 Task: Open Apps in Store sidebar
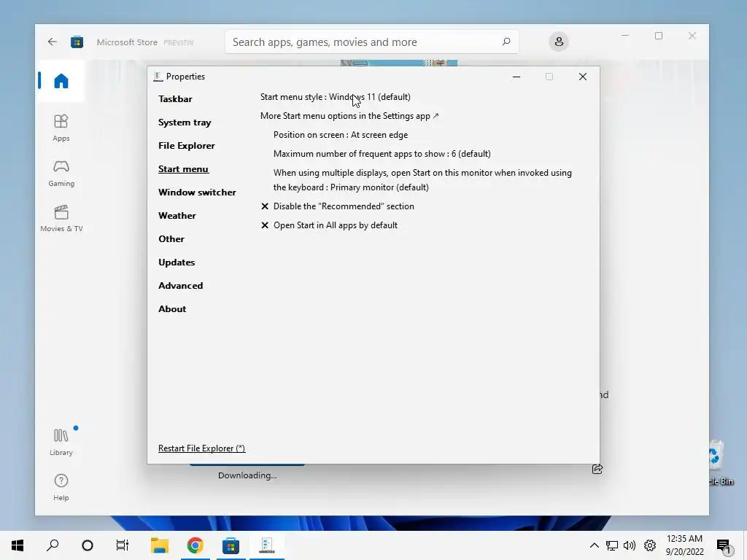(x=61, y=128)
